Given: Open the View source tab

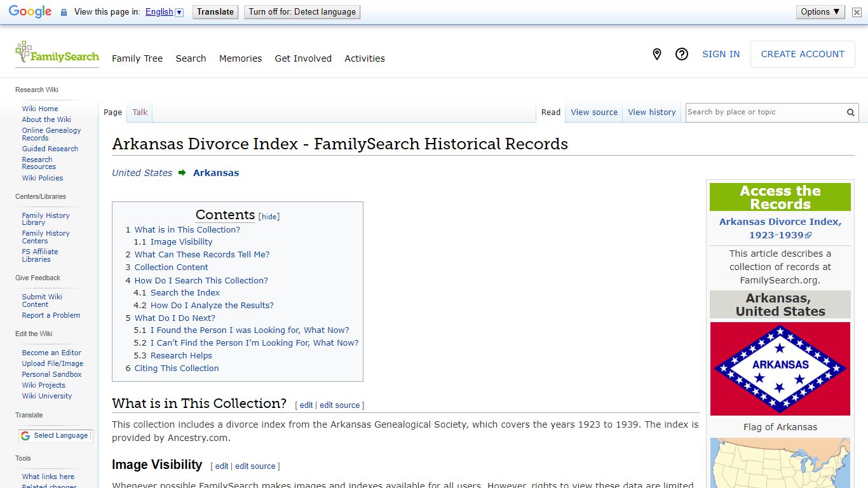Looking at the screenshot, I should [594, 112].
